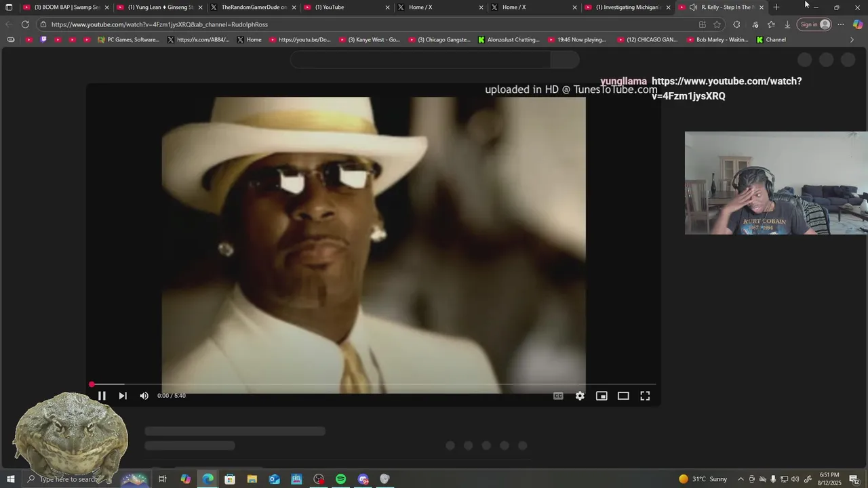Open the browser Extensions puzzle icon
Viewport: 868px width, 488px height.
(737, 24)
